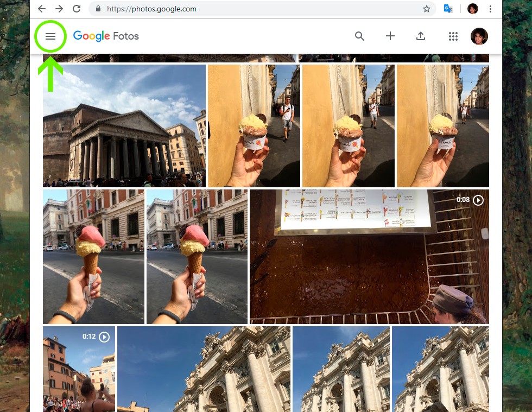The image size is (532, 412).
Task: Bookmark this page with star icon
Action: (427, 9)
